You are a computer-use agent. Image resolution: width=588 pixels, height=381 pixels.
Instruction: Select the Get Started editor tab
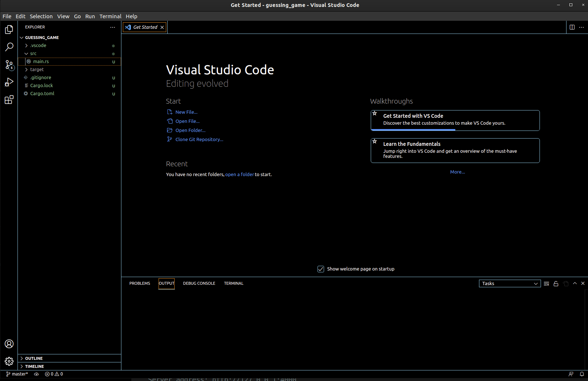[x=145, y=27]
